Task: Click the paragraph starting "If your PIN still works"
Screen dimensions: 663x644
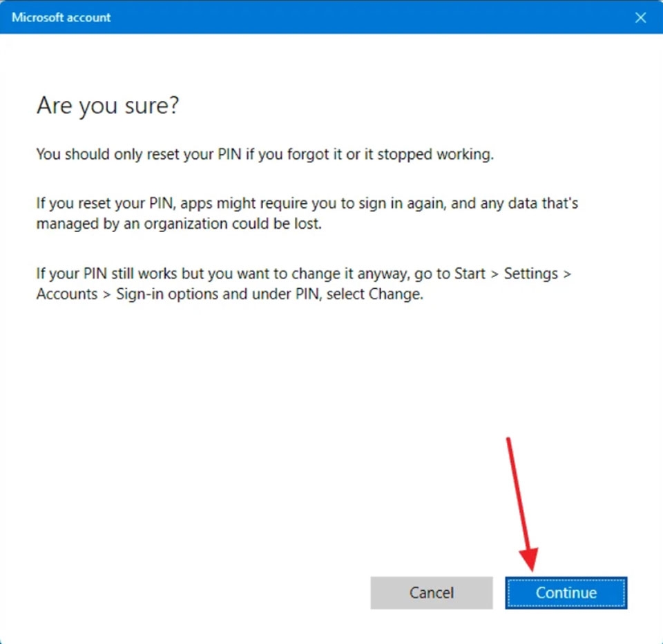Action: pyautogui.click(x=303, y=283)
